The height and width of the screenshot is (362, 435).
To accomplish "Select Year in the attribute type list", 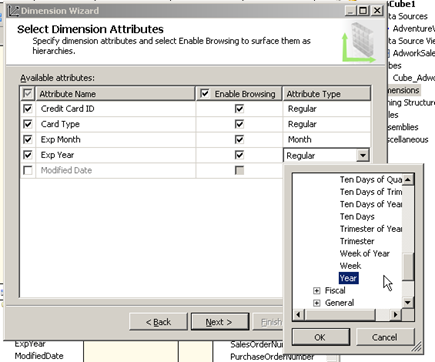I will (x=348, y=278).
